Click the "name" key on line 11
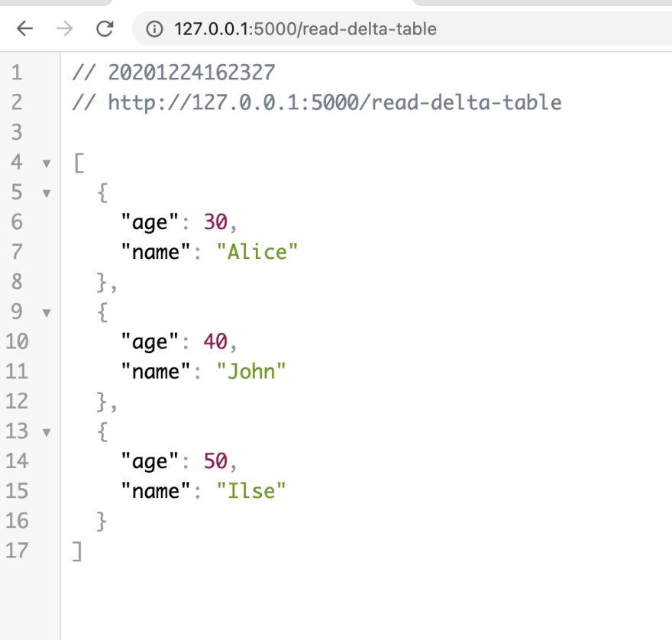Image resolution: width=672 pixels, height=640 pixels. point(155,371)
